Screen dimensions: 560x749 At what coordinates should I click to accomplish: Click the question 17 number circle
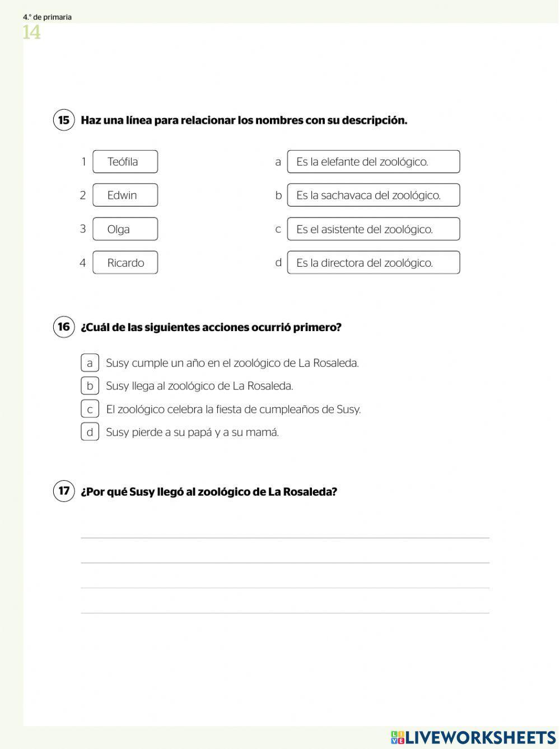pyautogui.click(x=64, y=491)
